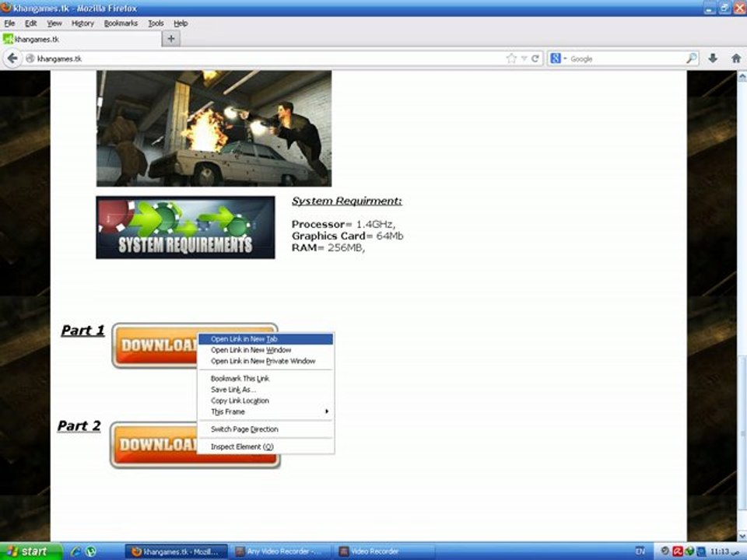
Task: Click the bookmark star icon in address bar
Action: [511, 58]
